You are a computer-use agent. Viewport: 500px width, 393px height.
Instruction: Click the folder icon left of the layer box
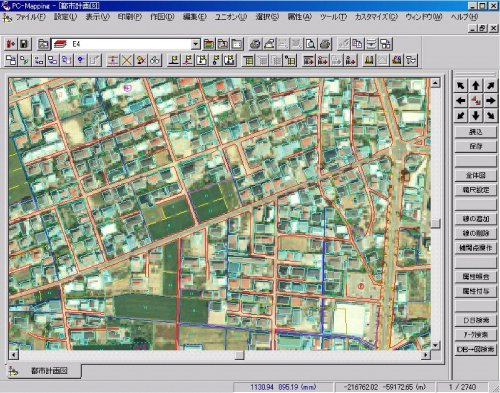pyautogui.click(x=43, y=44)
